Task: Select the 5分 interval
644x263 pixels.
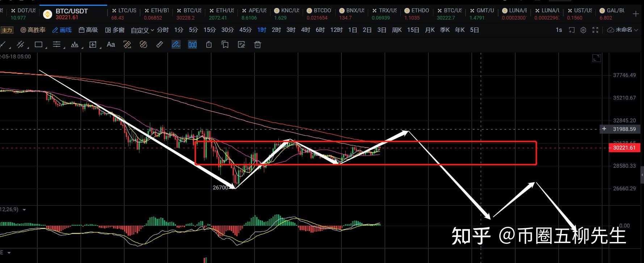Action: coord(193,30)
